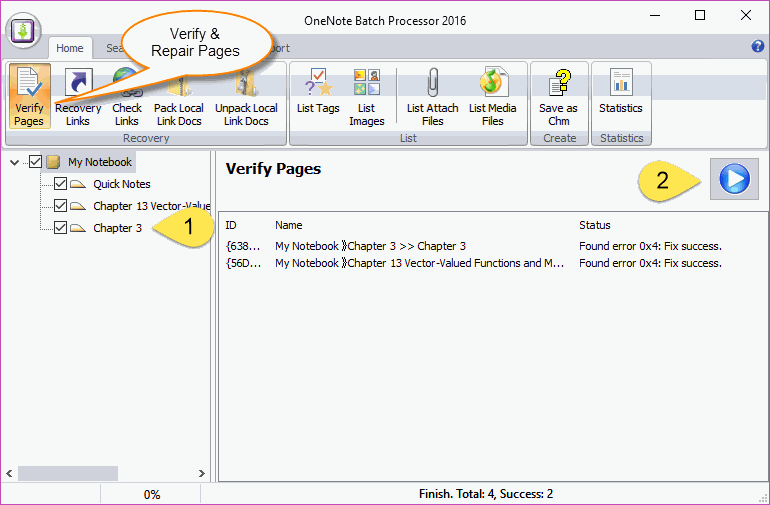The height and width of the screenshot is (505, 770).
Task: Minimize the OneNote Batch Processor window
Action: (x=655, y=15)
